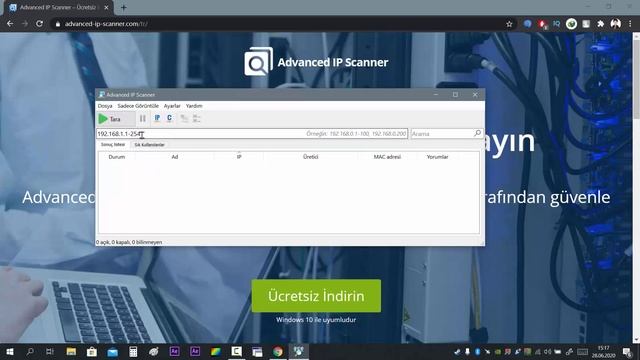Viewport: 640px width, 360px height.
Task: Open Chrome from the taskbar
Action: [278, 351]
